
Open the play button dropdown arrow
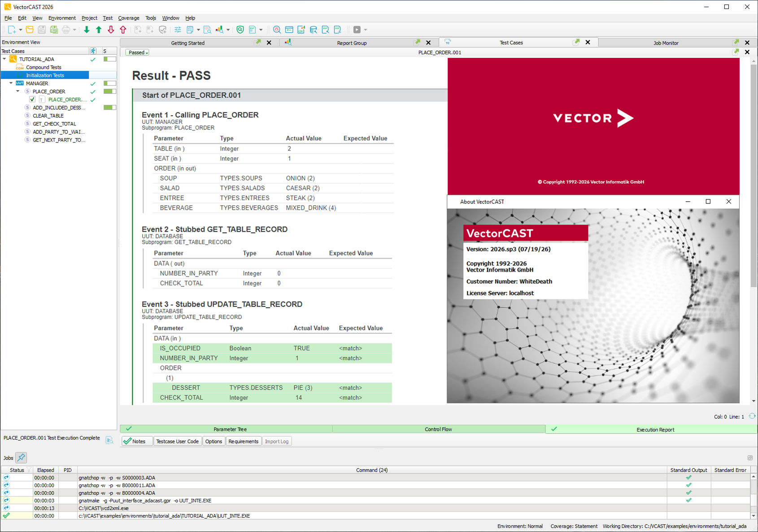click(x=366, y=30)
